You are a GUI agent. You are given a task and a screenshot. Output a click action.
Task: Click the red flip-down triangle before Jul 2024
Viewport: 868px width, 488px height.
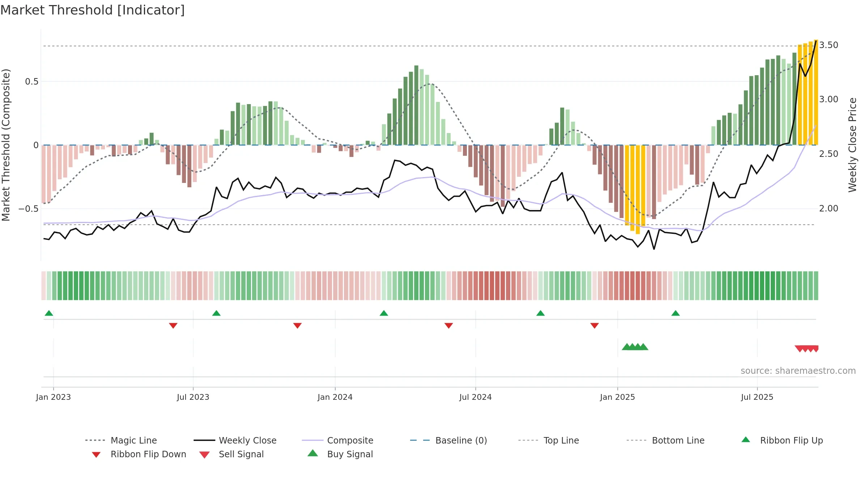point(448,326)
